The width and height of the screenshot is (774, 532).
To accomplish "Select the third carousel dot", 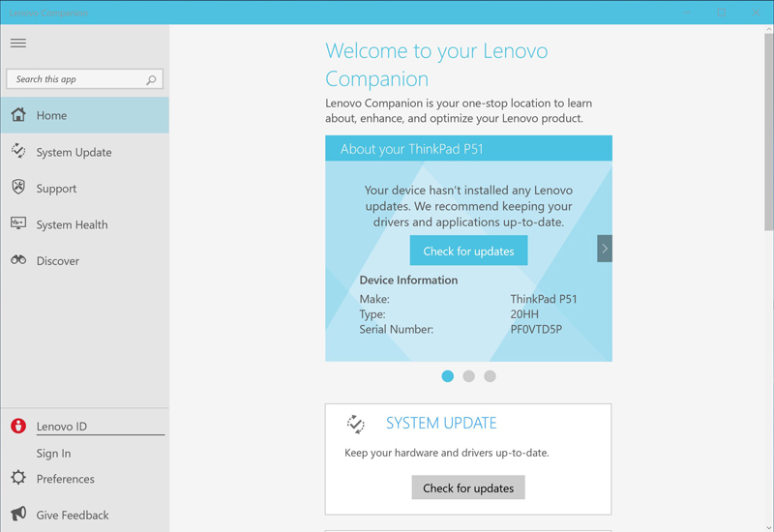I will point(490,376).
